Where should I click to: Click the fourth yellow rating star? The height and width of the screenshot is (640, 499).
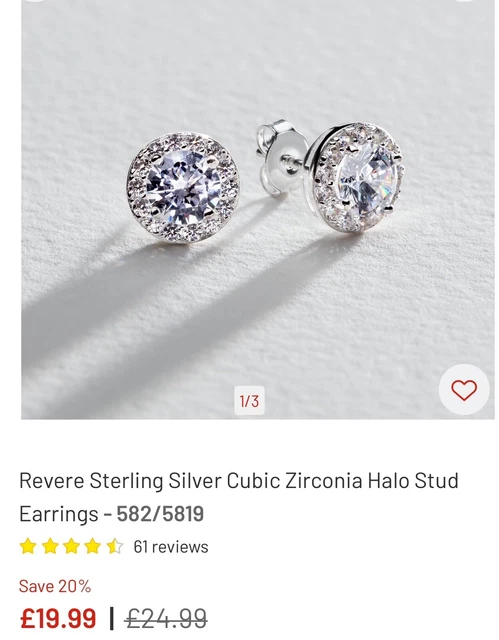point(93,546)
